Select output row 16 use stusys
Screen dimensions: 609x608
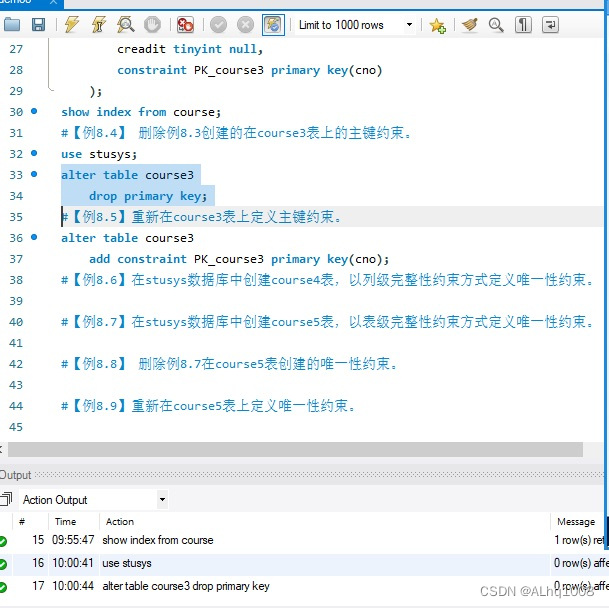pyautogui.click(x=303, y=563)
